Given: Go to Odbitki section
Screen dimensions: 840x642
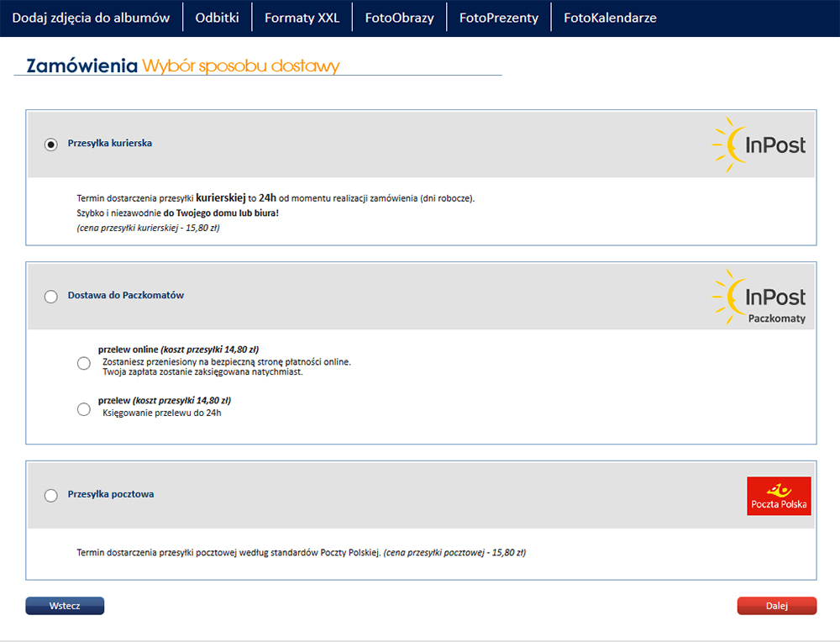Looking at the screenshot, I should point(217,18).
